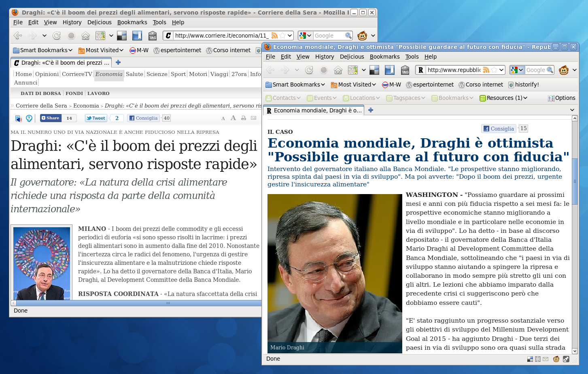The height and width of the screenshot is (374, 588).
Task: Open the History menu in Repubblica window
Action: 325,57
